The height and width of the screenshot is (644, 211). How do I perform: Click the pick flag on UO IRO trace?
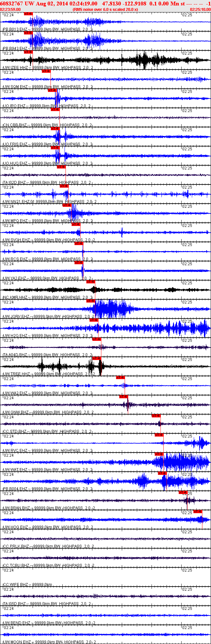point(52,90)
